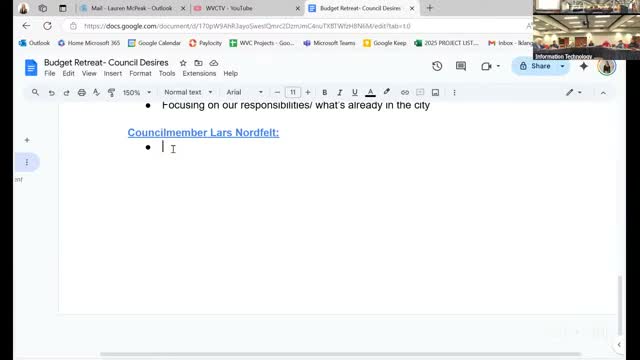The width and height of the screenshot is (640, 360).
Task: Undo the last edit
Action: coord(51,93)
